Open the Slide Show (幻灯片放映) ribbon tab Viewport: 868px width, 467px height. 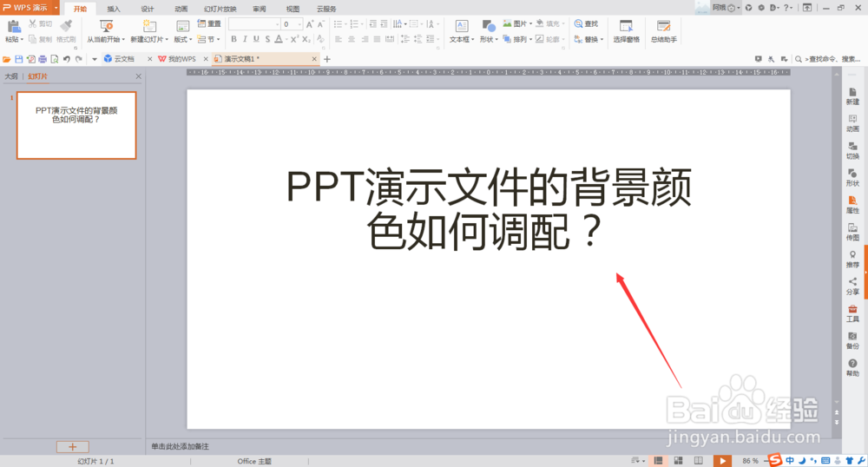(220, 9)
